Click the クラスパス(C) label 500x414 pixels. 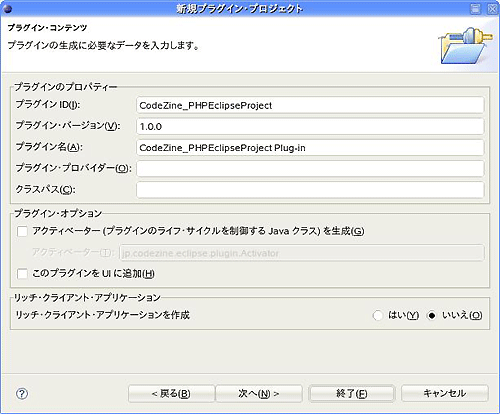pos(45,189)
